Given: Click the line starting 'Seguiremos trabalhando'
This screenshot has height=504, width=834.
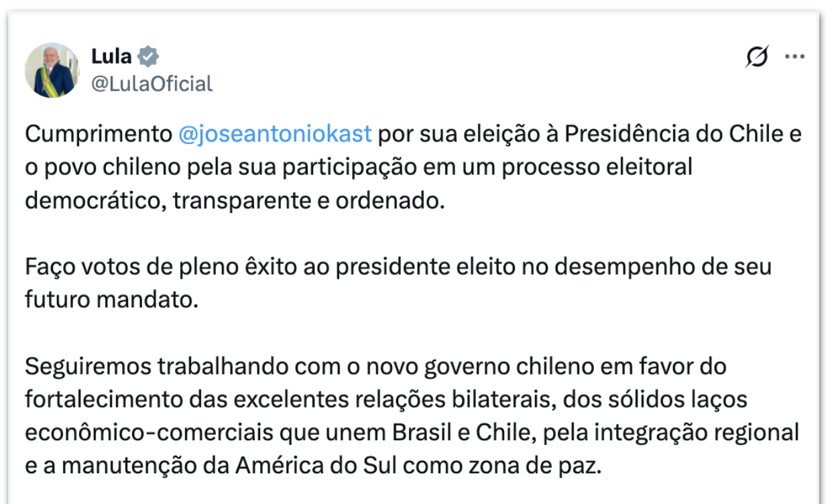Looking at the screenshot, I should coord(375,366).
